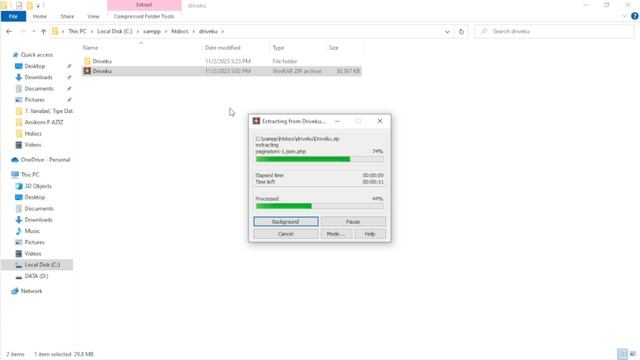Sort by the Size column header
The width and height of the screenshot is (640, 360).
(333, 48)
